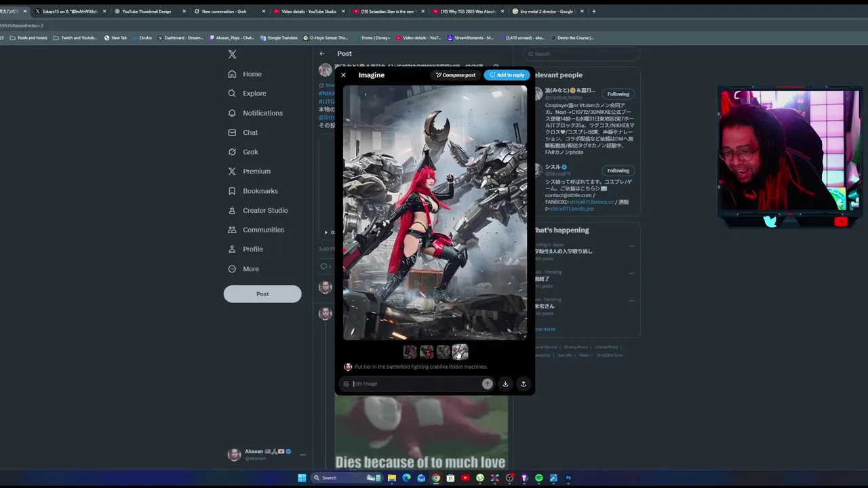Submit the edit with the up-arrow send button
Image resolution: width=868 pixels, height=488 pixels.
(x=487, y=384)
